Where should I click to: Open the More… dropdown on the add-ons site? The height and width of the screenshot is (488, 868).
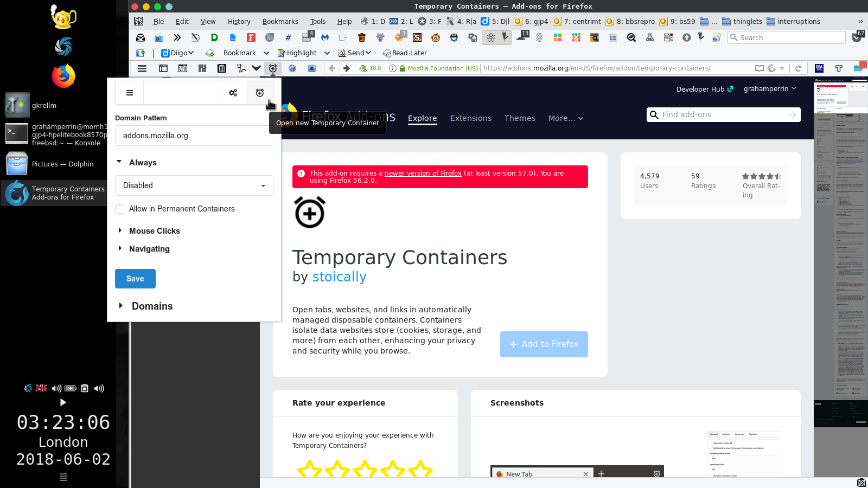tap(566, 118)
